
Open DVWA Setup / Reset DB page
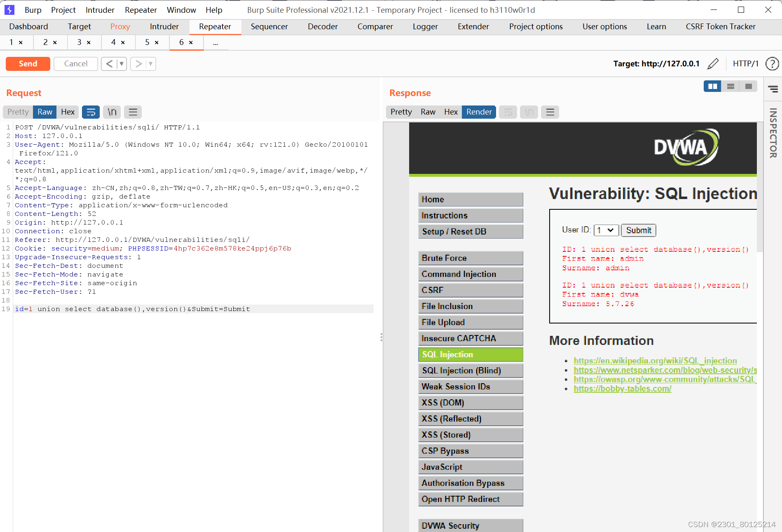click(471, 232)
